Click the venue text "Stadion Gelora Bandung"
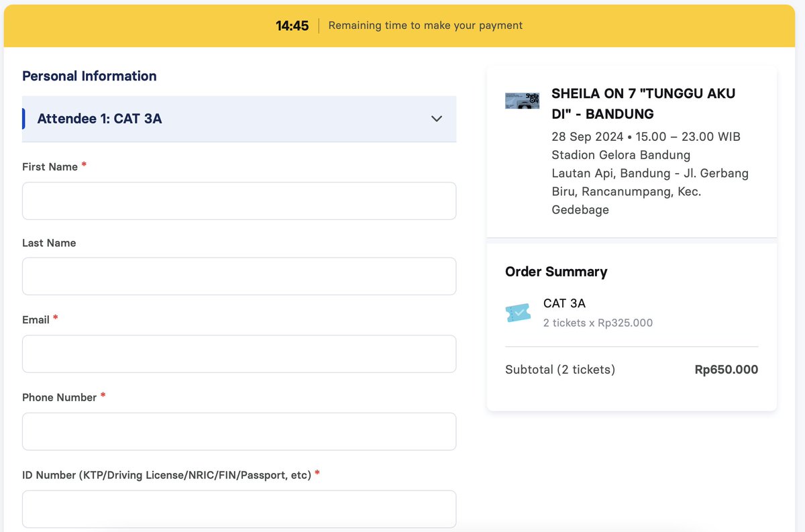The height and width of the screenshot is (532, 805). pos(621,155)
